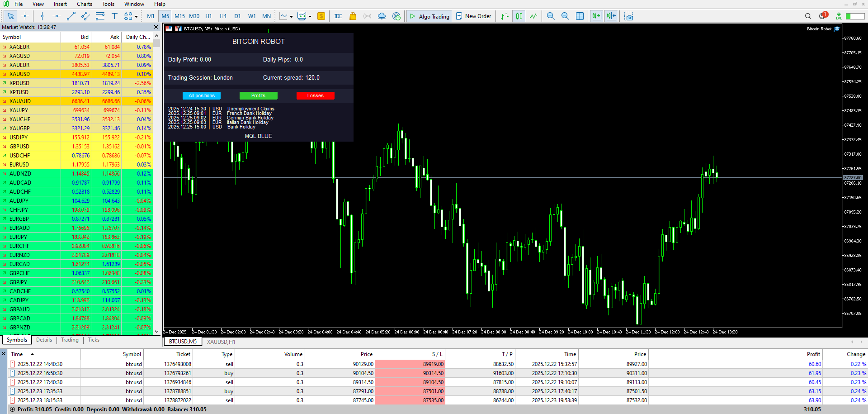Open Market Watch Details tab

tap(44, 340)
